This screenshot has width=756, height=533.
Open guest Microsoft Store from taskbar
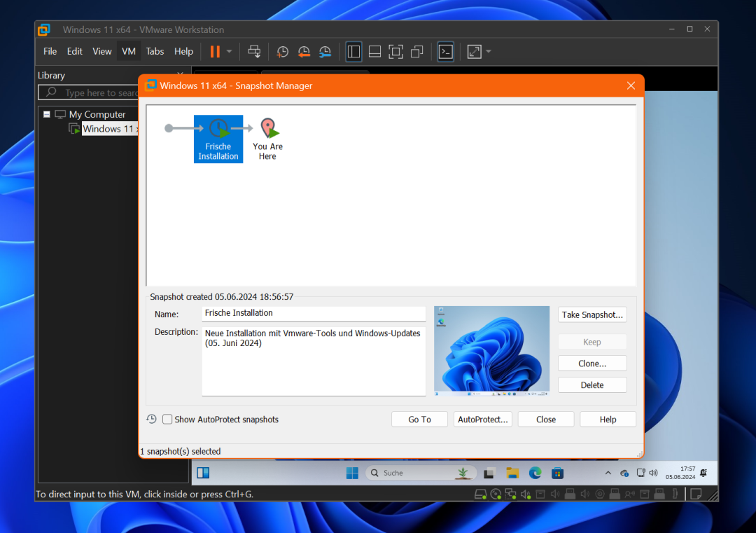pyautogui.click(x=557, y=473)
